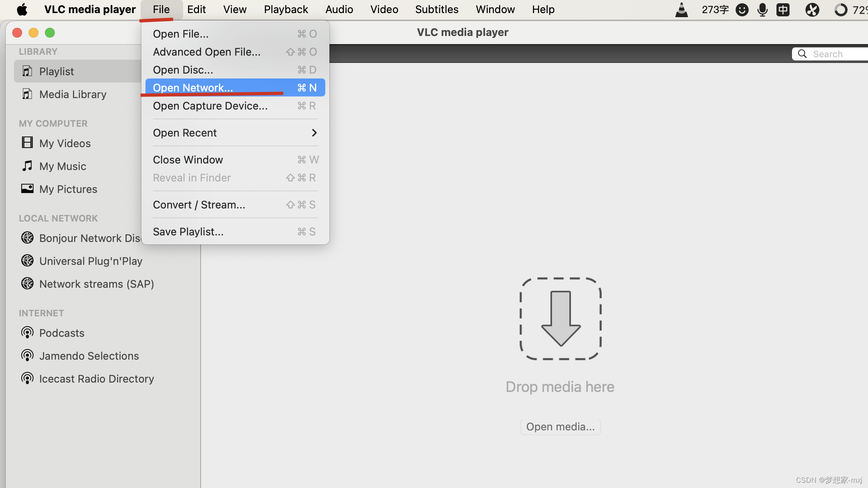
Task: Click the Open media... button
Action: 560,427
